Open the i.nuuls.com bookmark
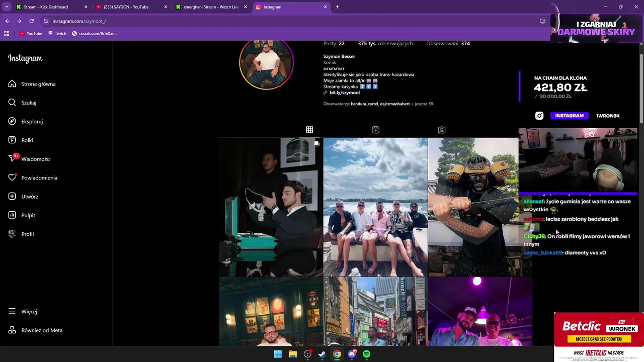 click(x=95, y=33)
